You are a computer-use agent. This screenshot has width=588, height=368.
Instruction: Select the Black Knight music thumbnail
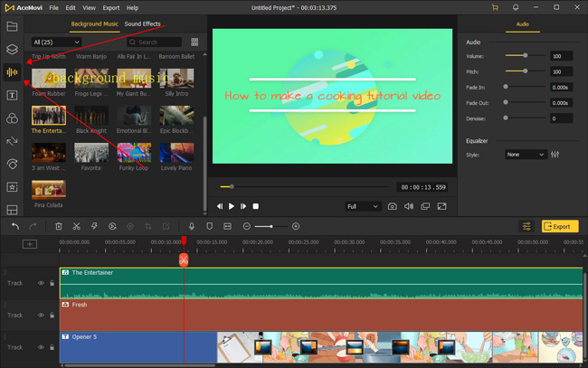click(x=91, y=115)
